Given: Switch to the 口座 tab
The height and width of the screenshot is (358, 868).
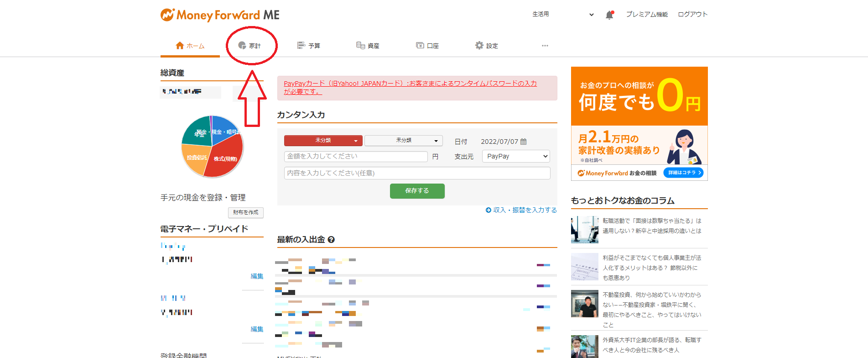Looking at the screenshot, I should (x=427, y=46).
